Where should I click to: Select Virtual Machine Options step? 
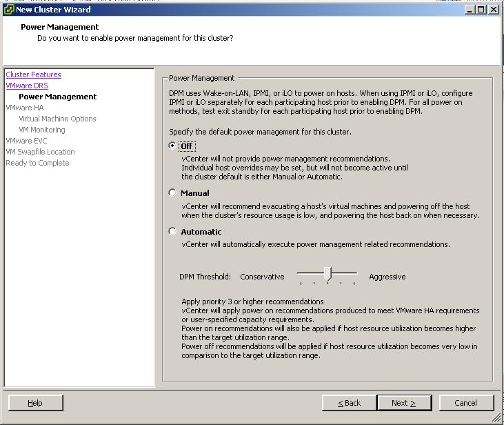click(x=57, y=119)
